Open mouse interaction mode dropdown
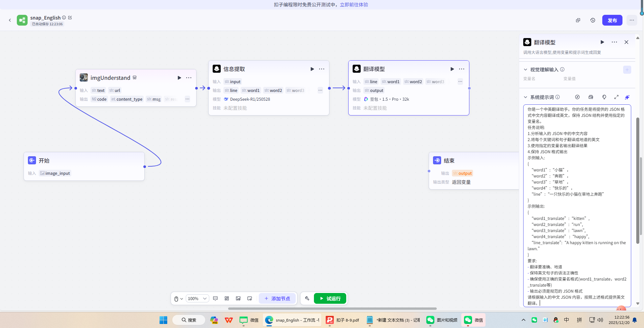644x328 pixels. pos(179,299)
